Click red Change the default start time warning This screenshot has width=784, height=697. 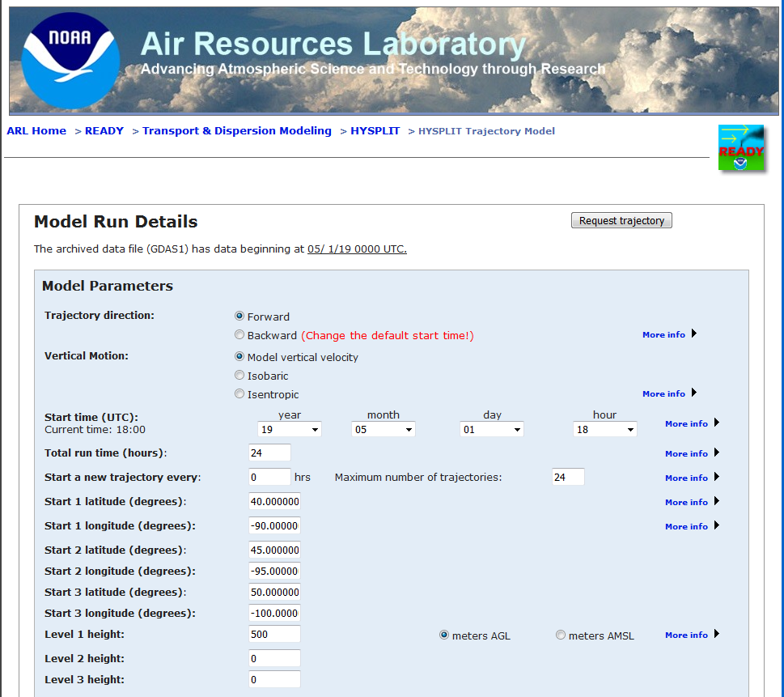[x=388, y=335]
